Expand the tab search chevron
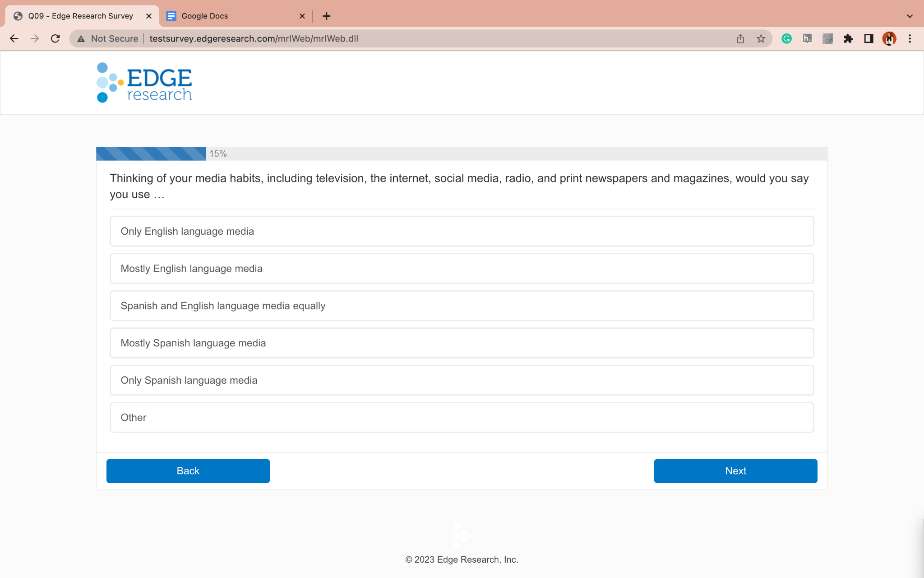The image size is (924, 578). (x=910, y=16)
